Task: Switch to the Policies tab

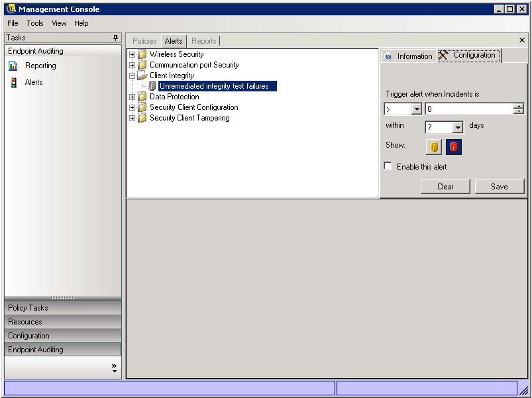Action: pyautogui.click(x=144, y=41)
